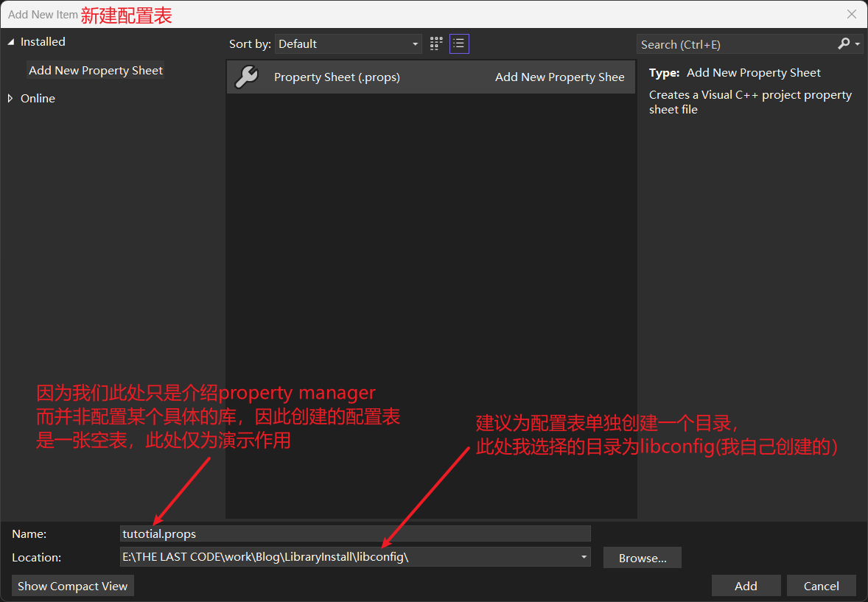Switch to small icons grid view

[436, 43]
